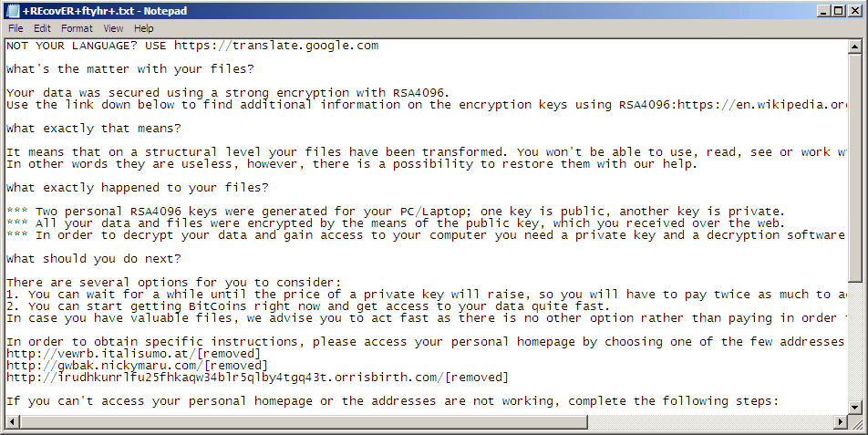Maximize the Notepad window
Screen dimensions: 868x435
(836, 11)
